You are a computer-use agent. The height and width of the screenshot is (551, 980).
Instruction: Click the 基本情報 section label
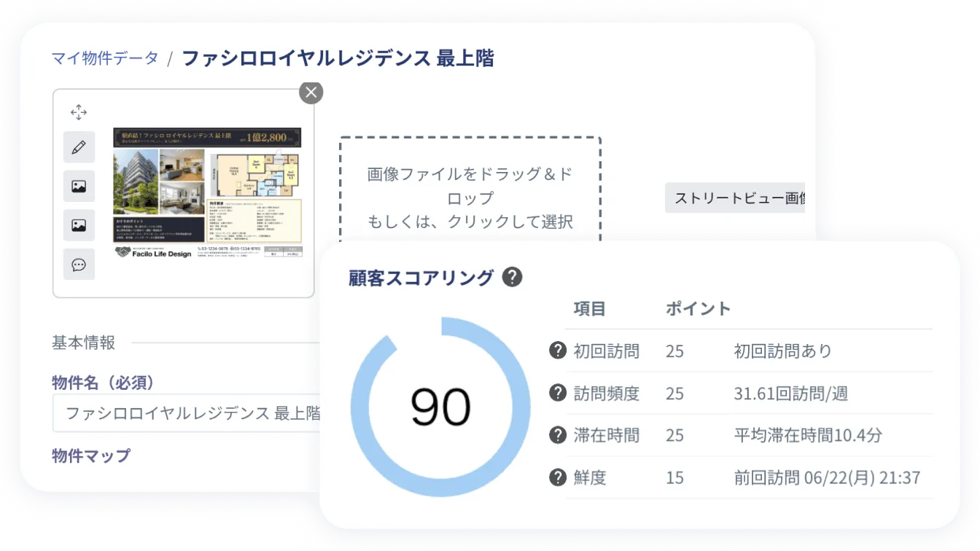(83, 343)
